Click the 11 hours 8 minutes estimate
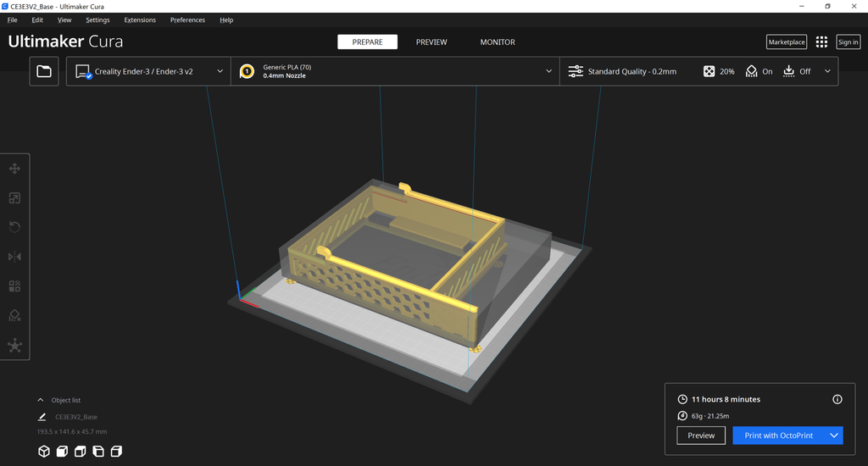Image resolution: width=868 pixels, height=466 pixels. pyautogui.click(x=726, y=399)
